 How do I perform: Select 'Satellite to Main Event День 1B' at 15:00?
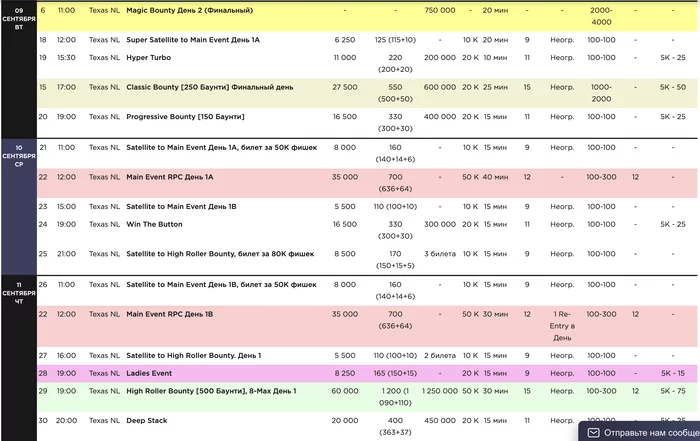(x=181, y=206)
